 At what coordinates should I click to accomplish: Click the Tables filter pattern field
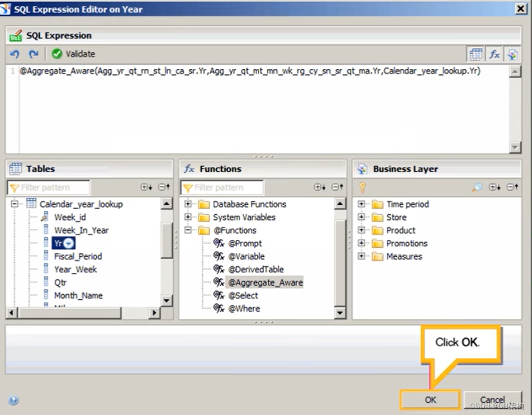pos(49,187)
